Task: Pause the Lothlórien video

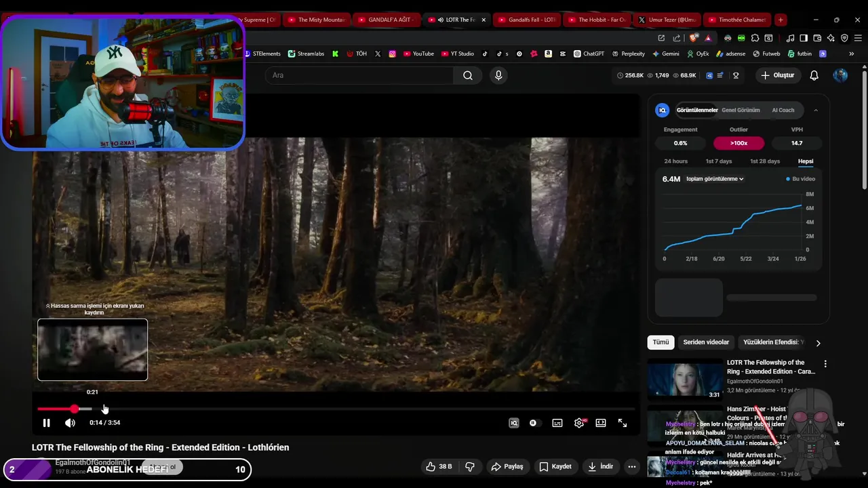Action: [x=46, y=423]
